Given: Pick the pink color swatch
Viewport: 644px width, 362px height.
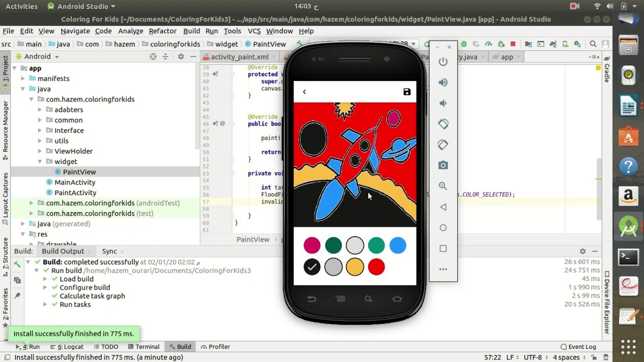Looking at the screenshot, I should coord(312,245).
